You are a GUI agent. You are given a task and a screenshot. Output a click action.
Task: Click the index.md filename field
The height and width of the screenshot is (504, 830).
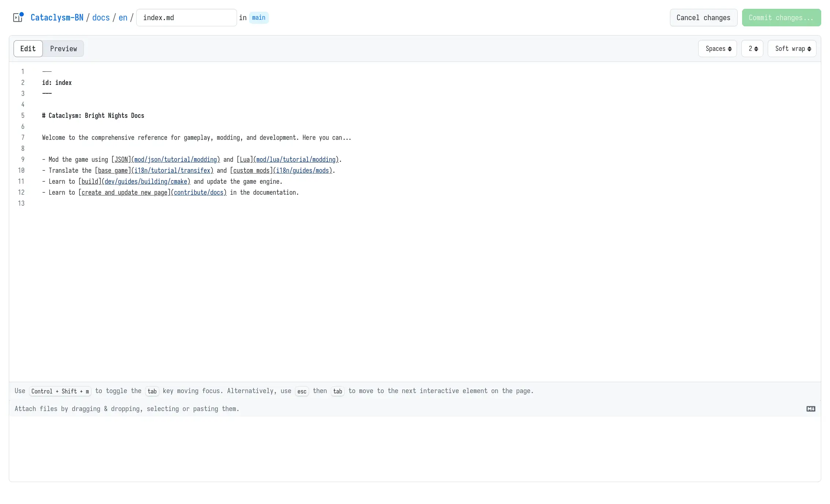186,18
